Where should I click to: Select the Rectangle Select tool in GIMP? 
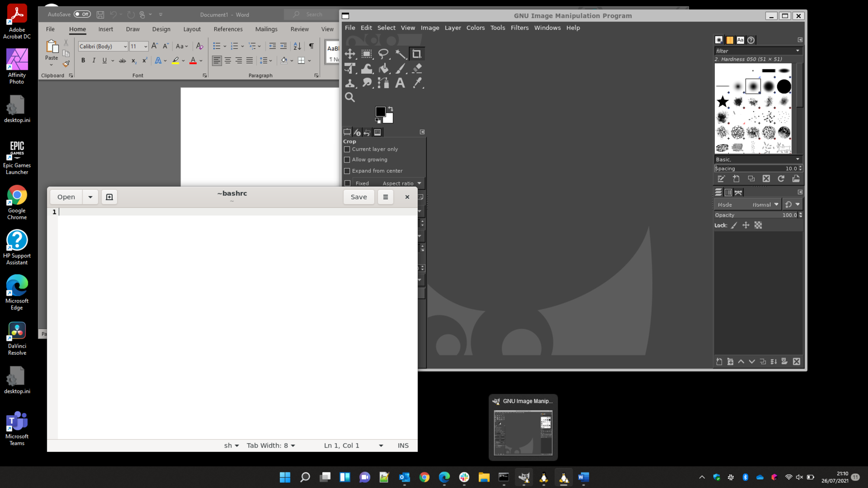coord(367,54)
